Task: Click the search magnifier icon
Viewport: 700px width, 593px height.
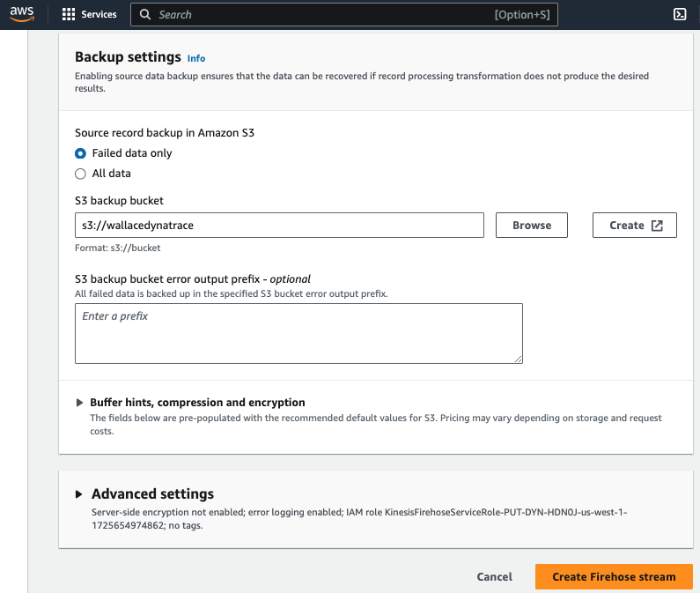Action: point(145,14)
